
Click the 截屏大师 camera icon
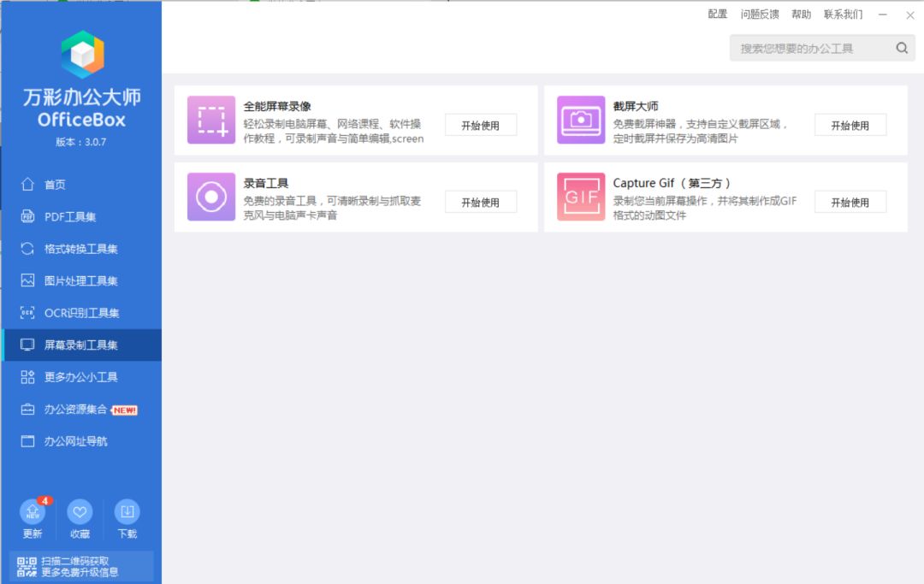[x=580, y=120]
